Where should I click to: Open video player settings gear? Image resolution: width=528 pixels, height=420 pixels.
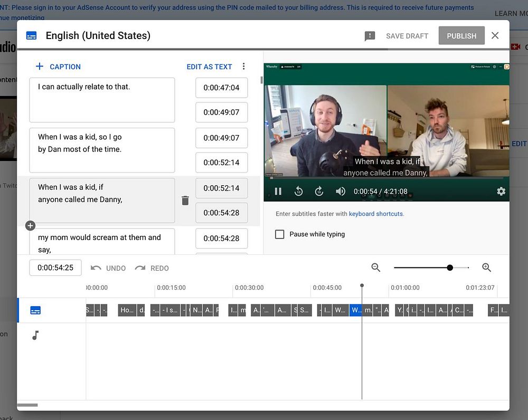(x=501, y=192)
